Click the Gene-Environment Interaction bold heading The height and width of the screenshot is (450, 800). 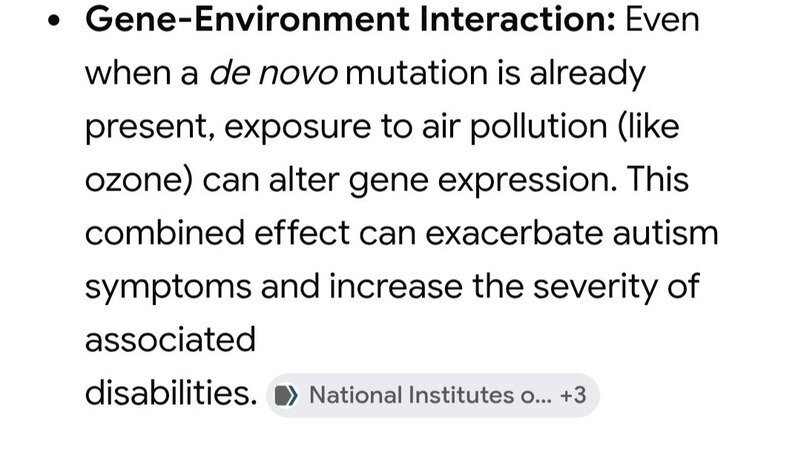(x=351, y=19)
